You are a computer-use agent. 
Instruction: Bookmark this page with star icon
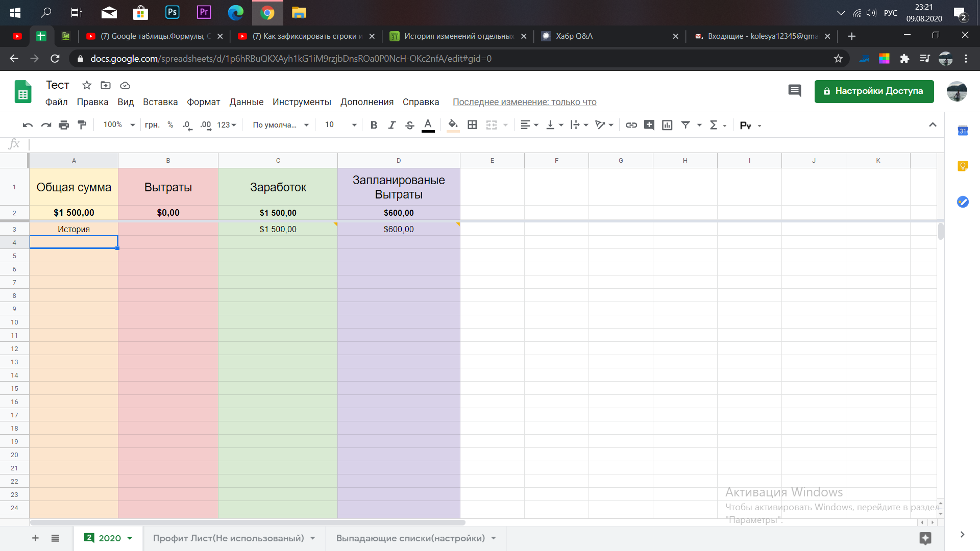pyautogui.click(x=838, y=59)
